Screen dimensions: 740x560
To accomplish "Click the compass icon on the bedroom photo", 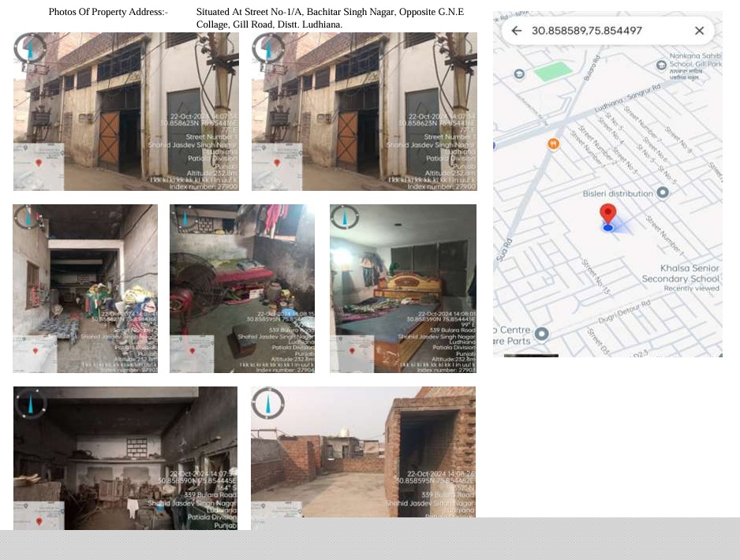I will [x=345, y=217].
